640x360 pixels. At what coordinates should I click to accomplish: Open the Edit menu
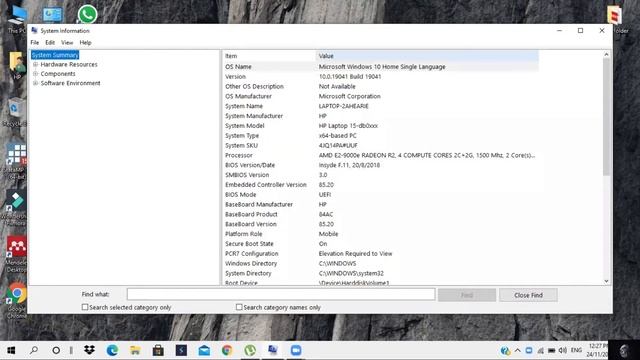(x=50, y=42)
